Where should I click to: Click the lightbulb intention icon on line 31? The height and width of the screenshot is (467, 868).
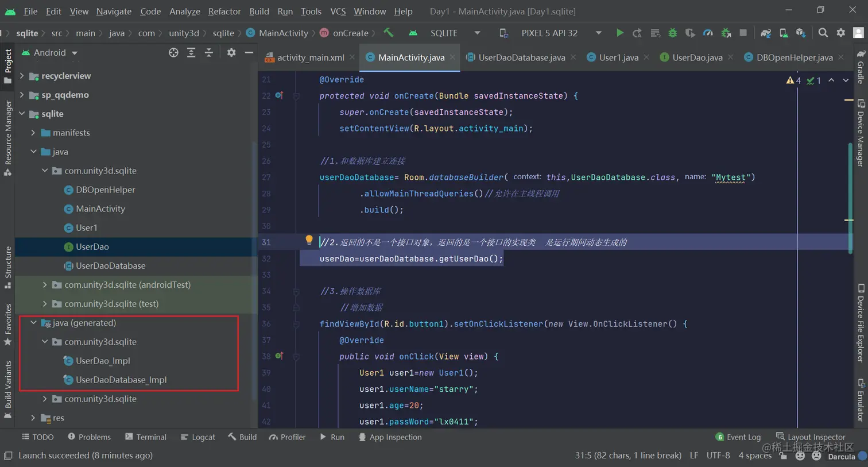(x=309, y=240)
